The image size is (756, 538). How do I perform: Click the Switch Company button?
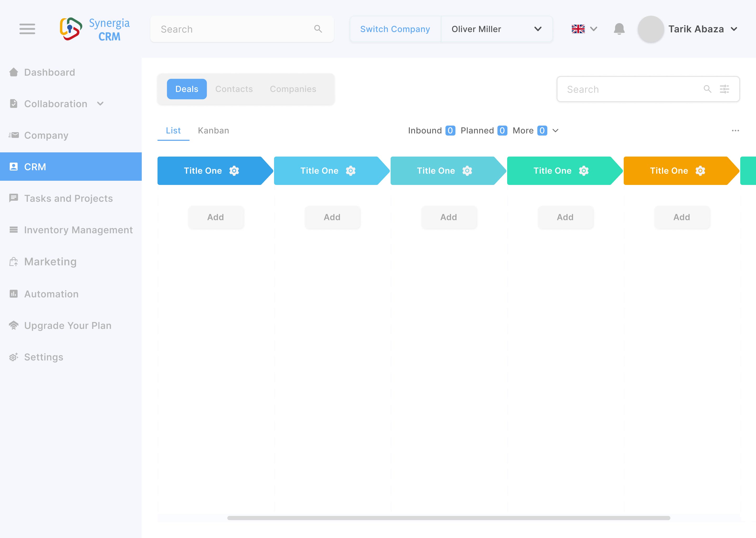click(395, 29)
